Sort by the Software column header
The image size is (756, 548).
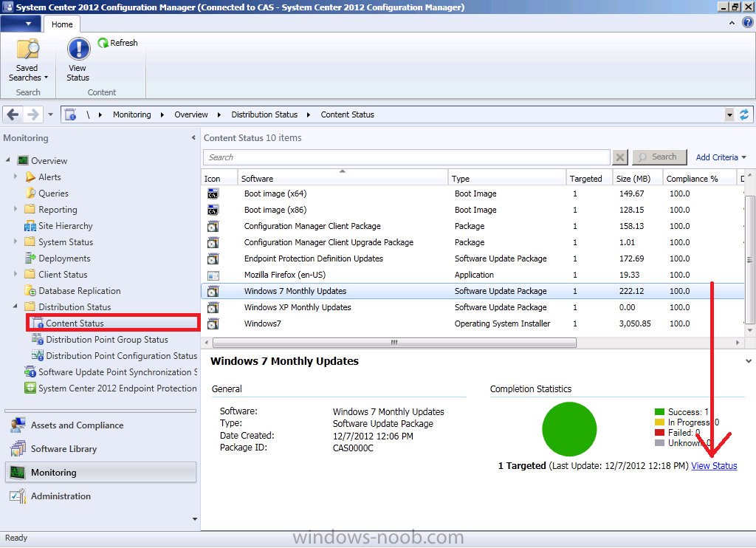(343, 179)
